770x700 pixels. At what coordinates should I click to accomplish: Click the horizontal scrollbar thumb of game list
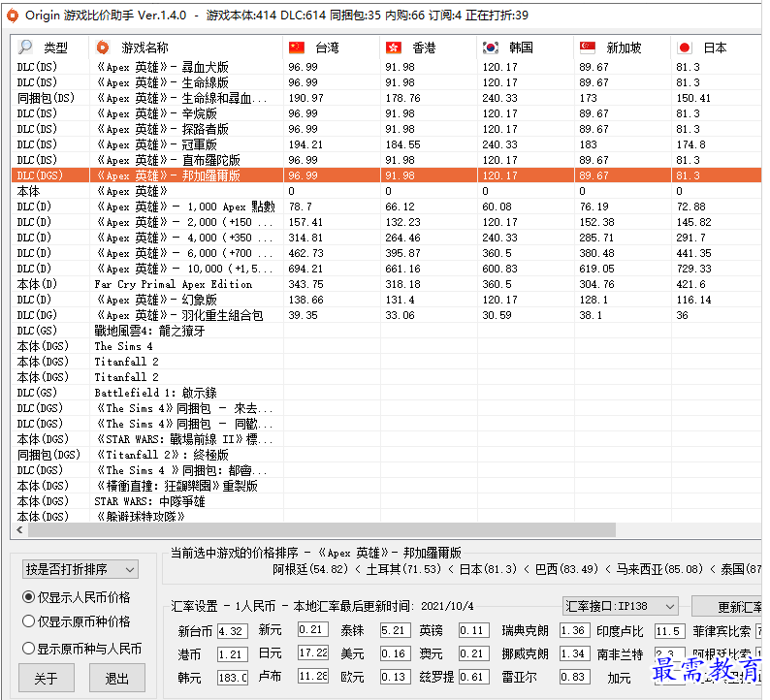click(322, 529)
